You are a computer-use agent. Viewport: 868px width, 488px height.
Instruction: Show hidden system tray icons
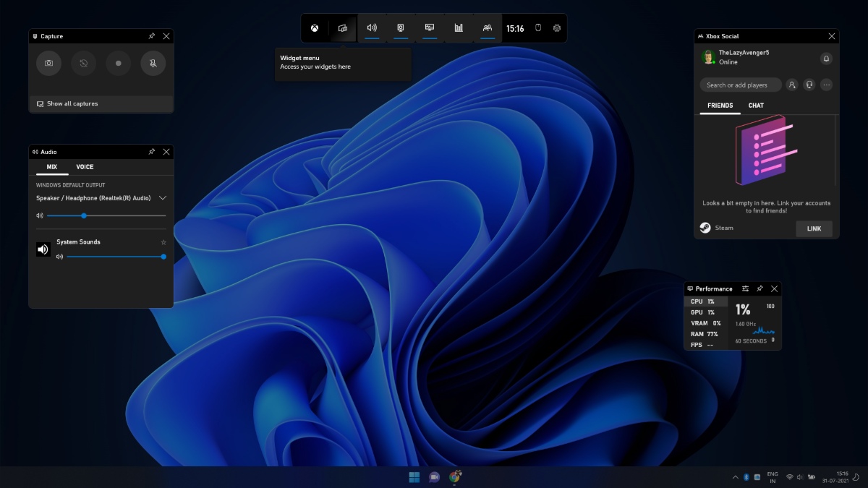[x=736, y=477]
